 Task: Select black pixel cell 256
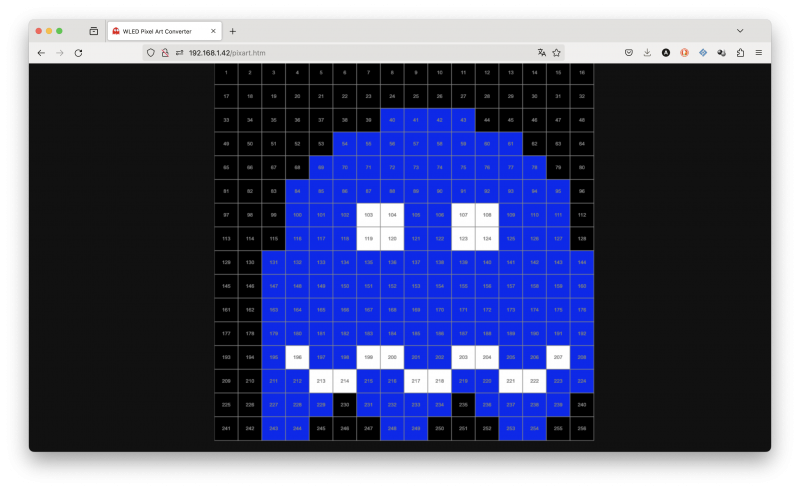click(x=582, y=428)
